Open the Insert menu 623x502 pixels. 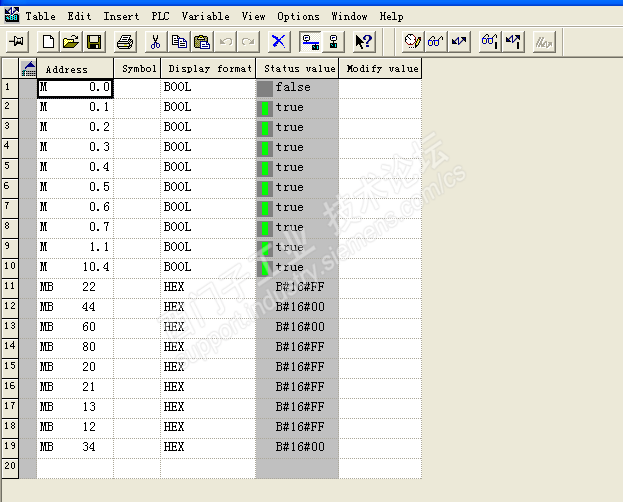[x=121, y=16]
